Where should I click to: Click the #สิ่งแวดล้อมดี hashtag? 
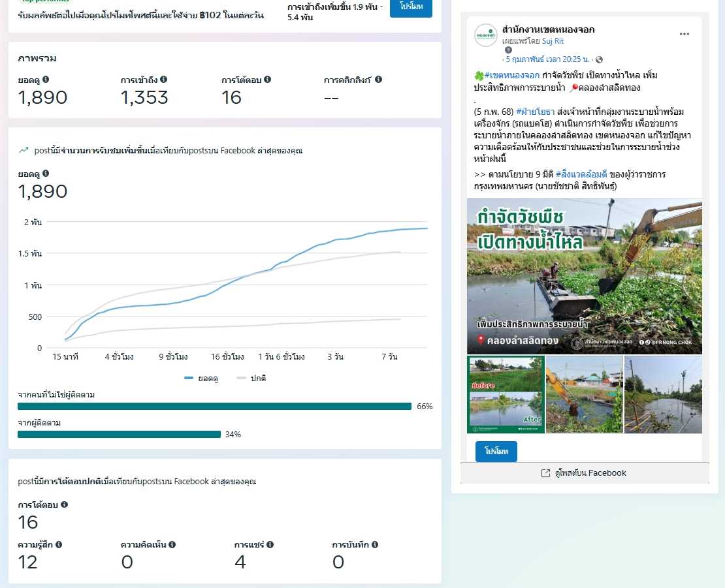pos(581,174)
